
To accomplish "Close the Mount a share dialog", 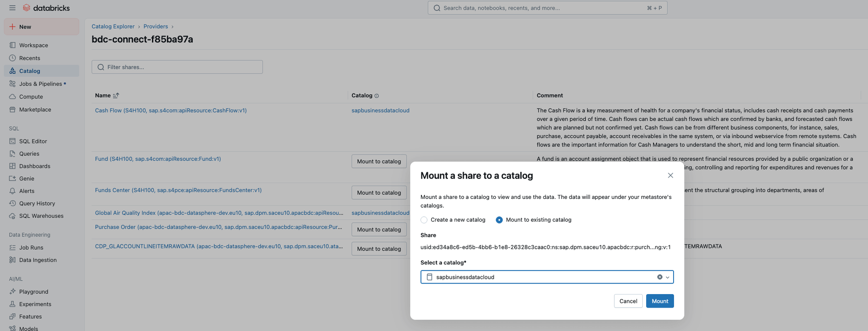I will point(670,175).
